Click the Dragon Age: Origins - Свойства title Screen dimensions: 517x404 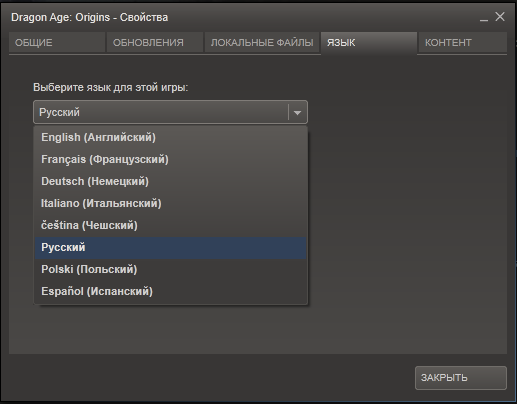tap(89, 17)
